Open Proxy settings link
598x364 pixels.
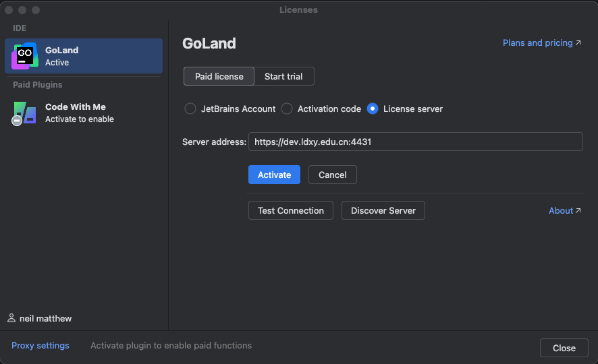point(40,345)
